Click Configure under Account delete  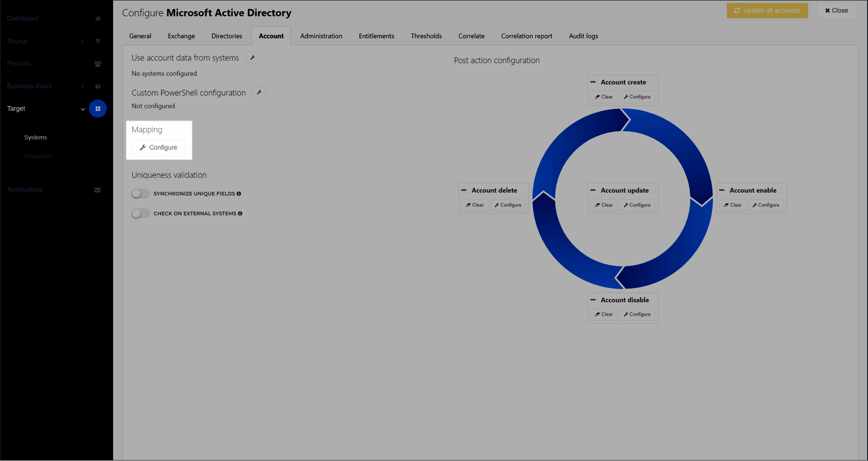(x=508, y=205)
